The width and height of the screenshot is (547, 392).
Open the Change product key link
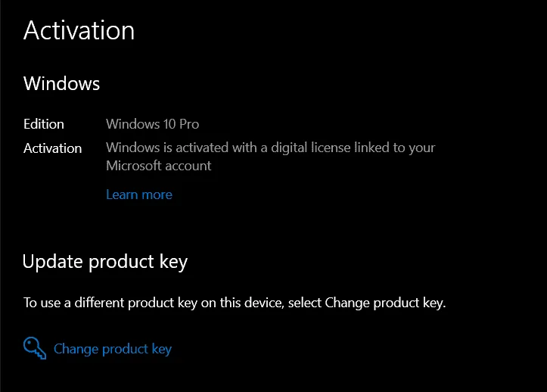point(112,349)
